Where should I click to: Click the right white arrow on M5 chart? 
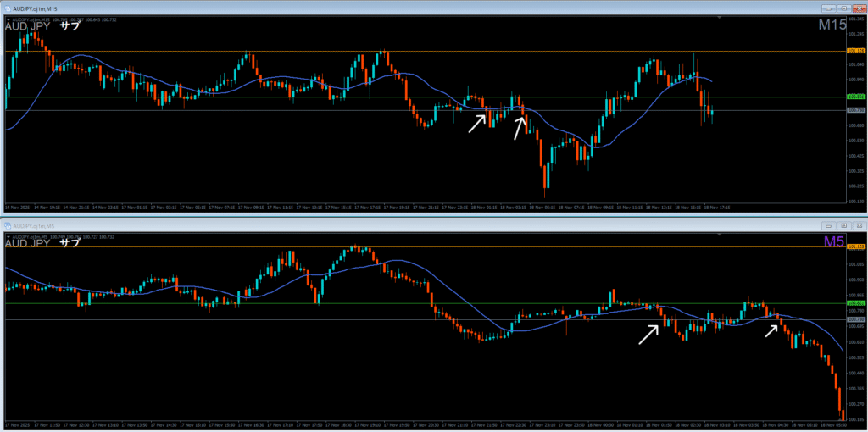click(x=772, y=329)
